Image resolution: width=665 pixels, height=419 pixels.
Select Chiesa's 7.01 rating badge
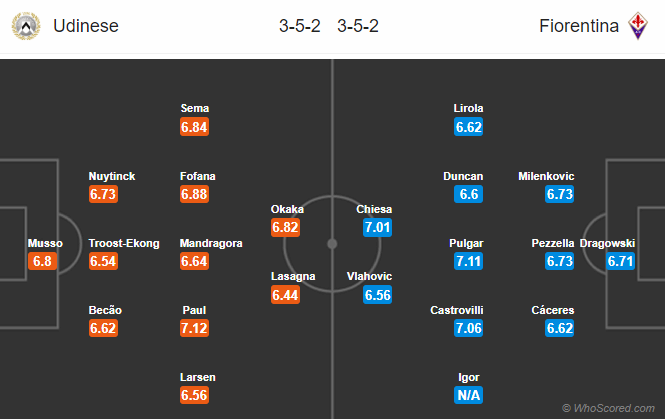(x=377, y=227)
